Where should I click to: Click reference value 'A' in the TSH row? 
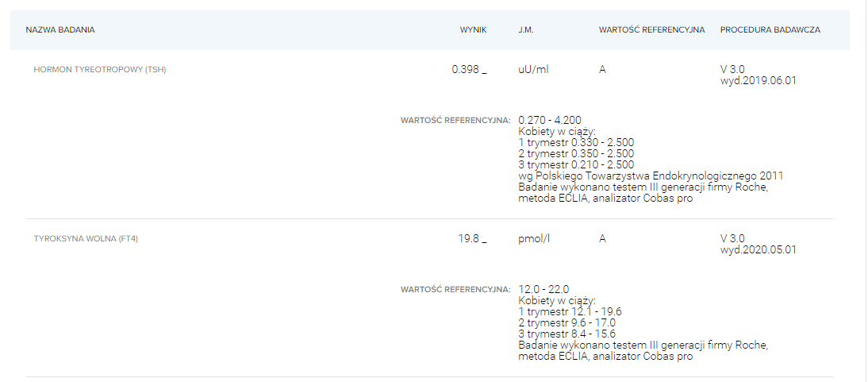point(603,70)
